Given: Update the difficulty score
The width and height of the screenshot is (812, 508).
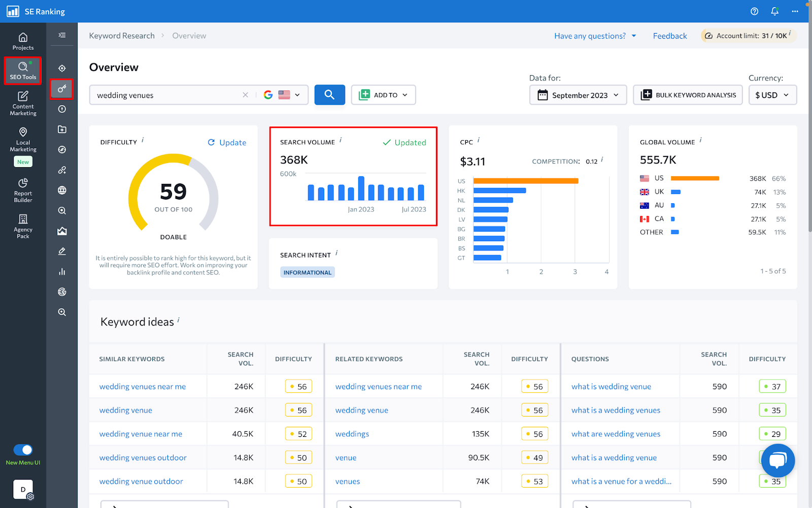Looking at the screenshot, I should [x=227, y=143].
